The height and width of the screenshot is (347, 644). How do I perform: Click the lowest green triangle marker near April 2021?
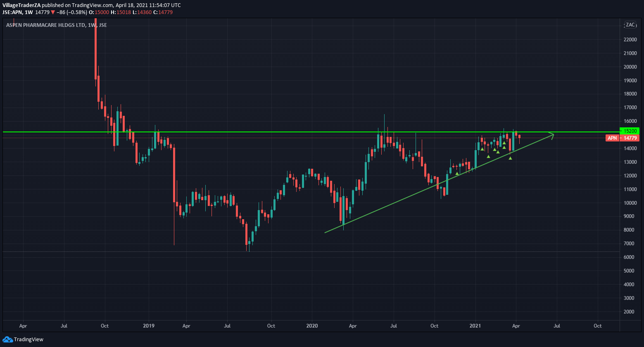point(510,158)
